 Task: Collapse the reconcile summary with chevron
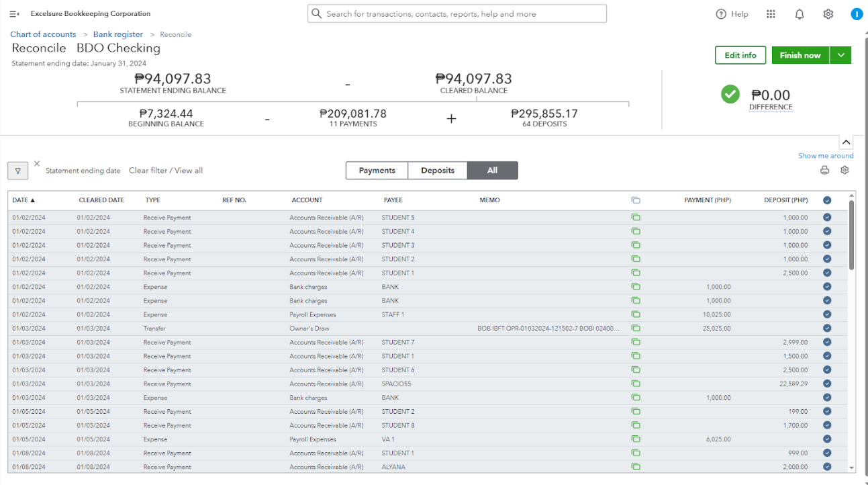pos(846,142)
